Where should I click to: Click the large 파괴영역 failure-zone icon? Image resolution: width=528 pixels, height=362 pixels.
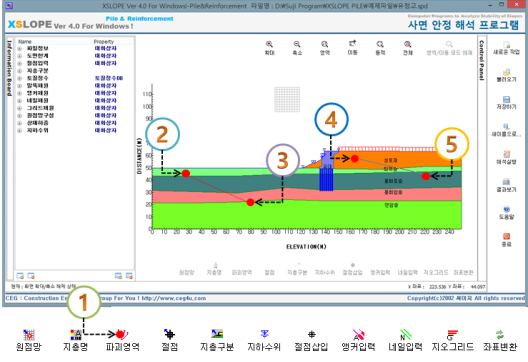[x=122, y=335]
